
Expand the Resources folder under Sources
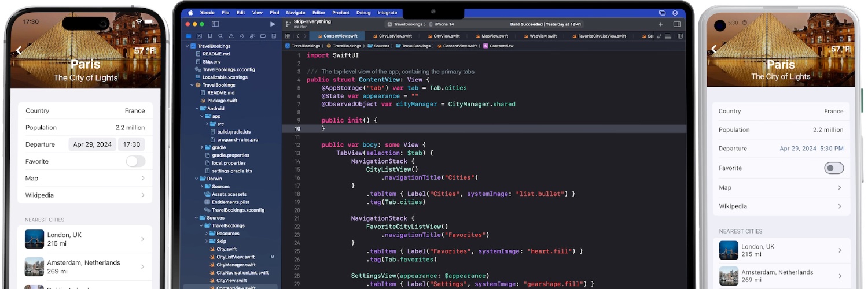[x=208, y=234]
